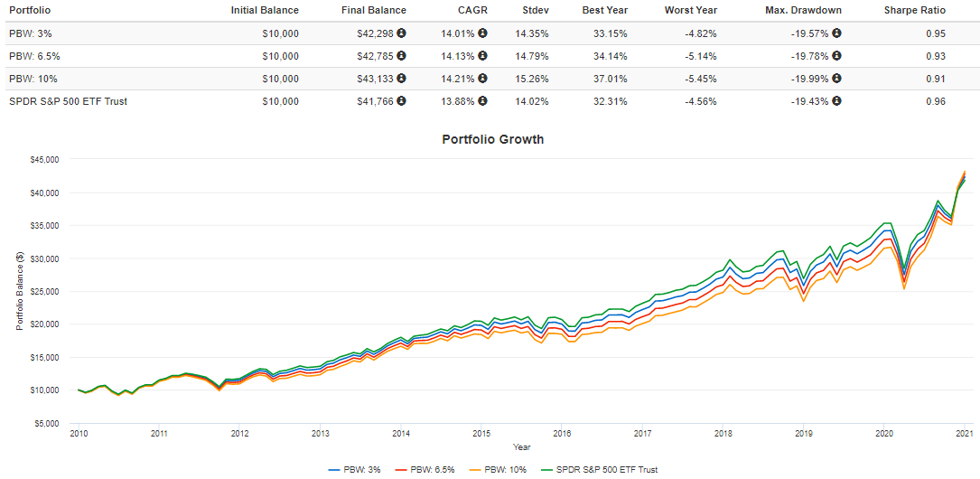
Task: Show drawdown info for -19.57% value
Action: (837, 33)
